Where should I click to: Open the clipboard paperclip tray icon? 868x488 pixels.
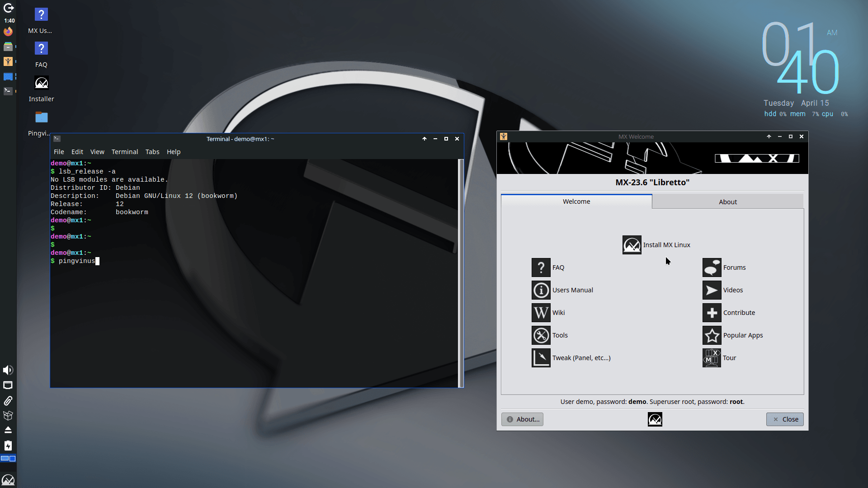point(8,400)
